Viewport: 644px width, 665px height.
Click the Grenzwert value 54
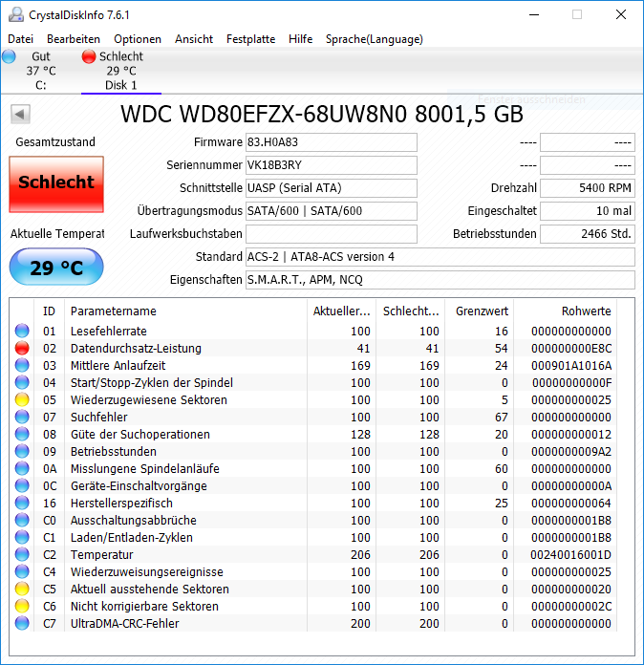[501, 348]
